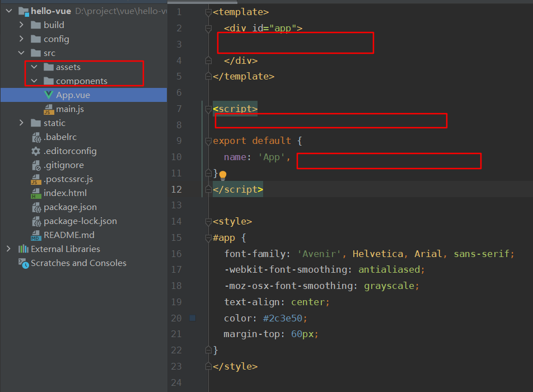Click the static folder icon

[x=36, y=123]
